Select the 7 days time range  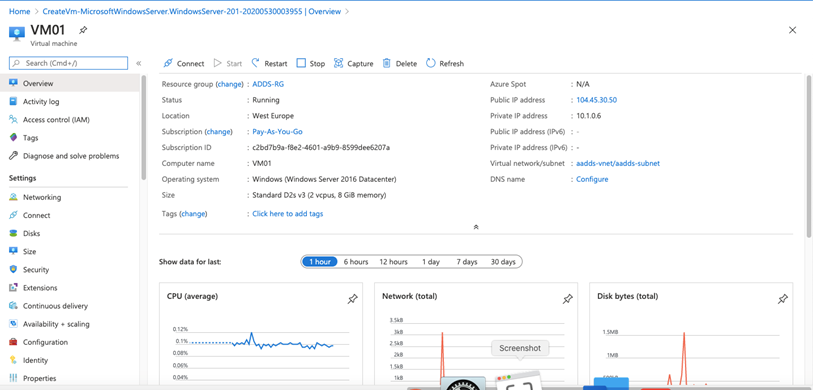(467, 262)
